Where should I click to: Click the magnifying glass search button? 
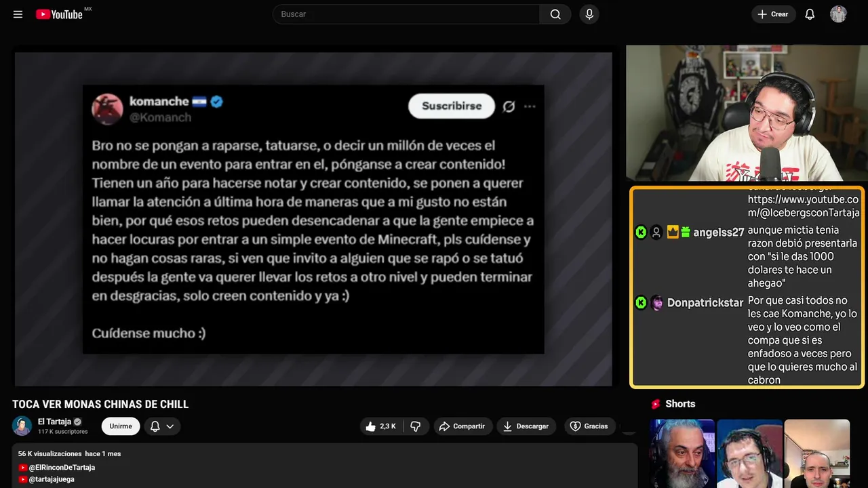(x=555, y=14)
